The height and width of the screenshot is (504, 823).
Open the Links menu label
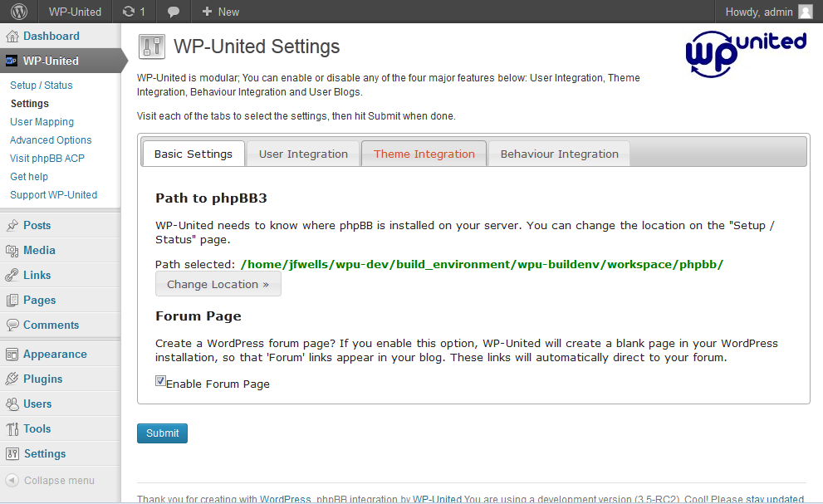point(37,275)
